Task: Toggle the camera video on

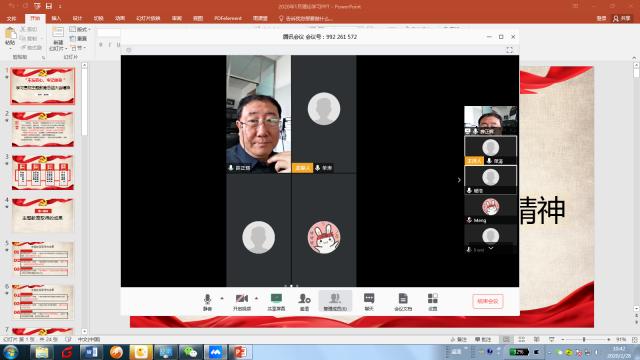Action: 242,302
